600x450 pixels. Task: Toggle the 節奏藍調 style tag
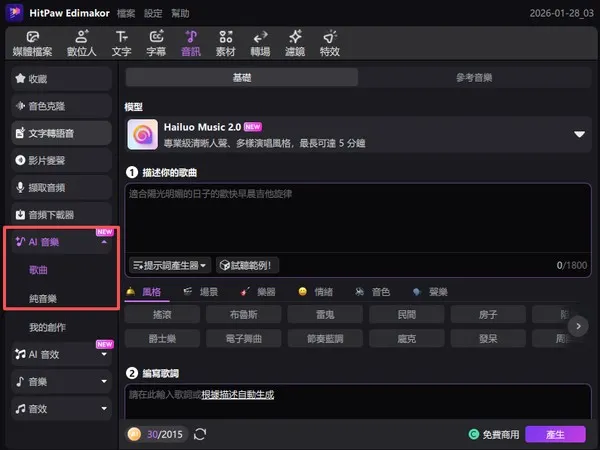coord(325,339)
